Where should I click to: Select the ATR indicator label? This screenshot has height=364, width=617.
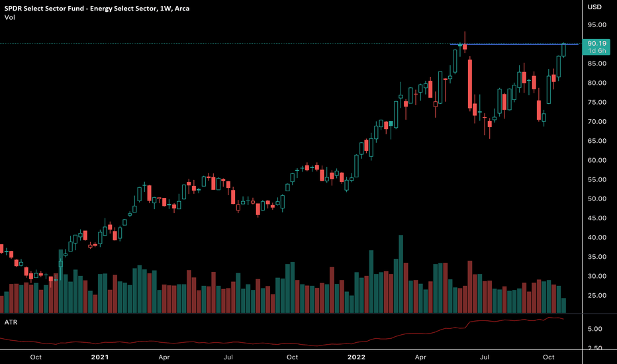[x=11, y=322]
